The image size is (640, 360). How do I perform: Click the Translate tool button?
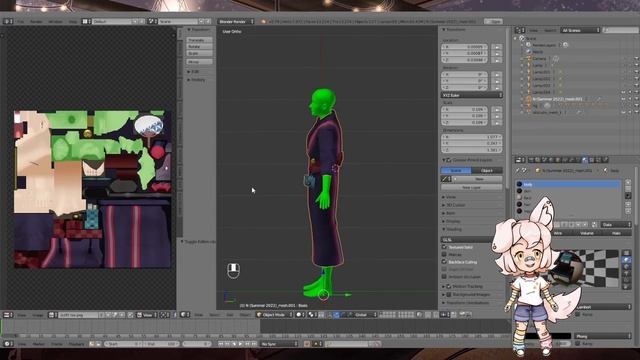click(200, 40)
